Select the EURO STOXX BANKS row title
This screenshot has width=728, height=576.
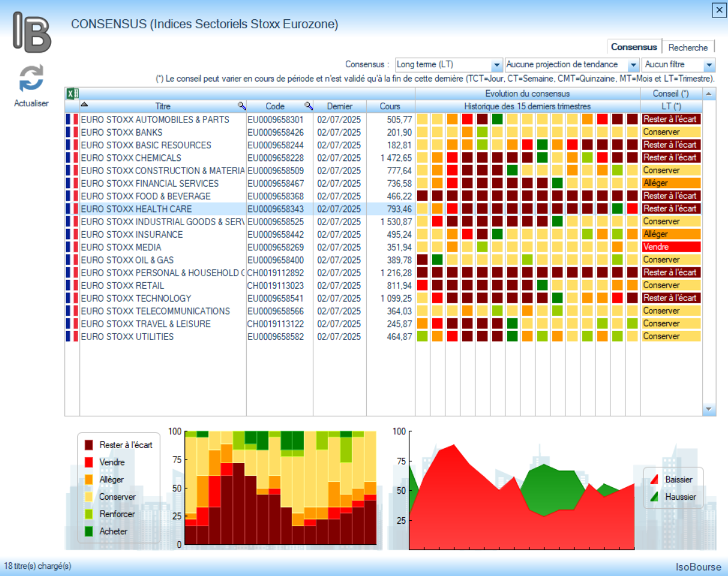tap(122, 132)
